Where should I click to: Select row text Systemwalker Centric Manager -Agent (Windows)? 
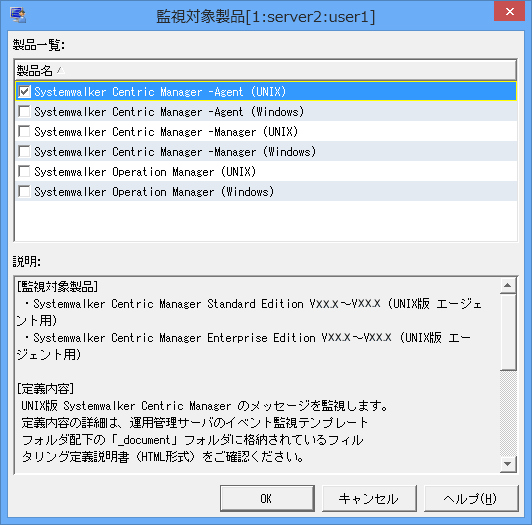169,112
